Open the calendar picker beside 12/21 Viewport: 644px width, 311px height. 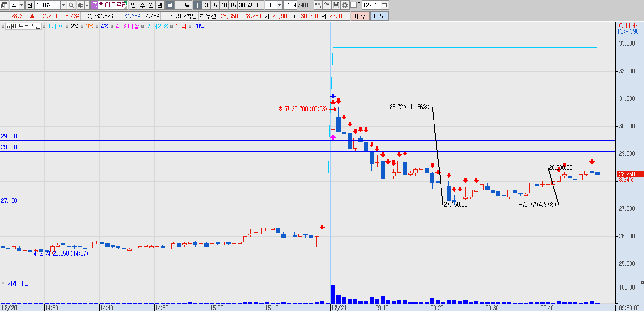[384, 5]
